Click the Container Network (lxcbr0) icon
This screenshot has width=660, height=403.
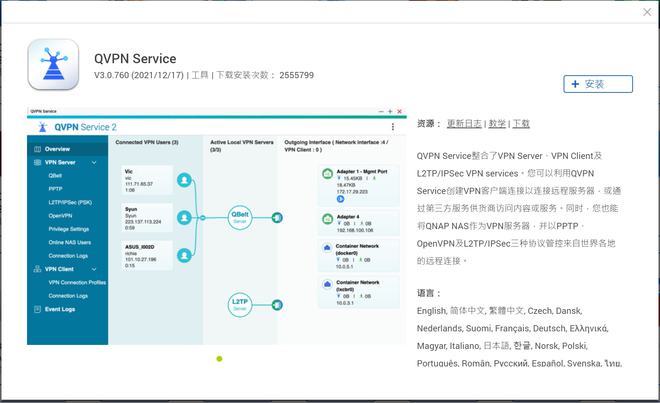tap(327, 284)
